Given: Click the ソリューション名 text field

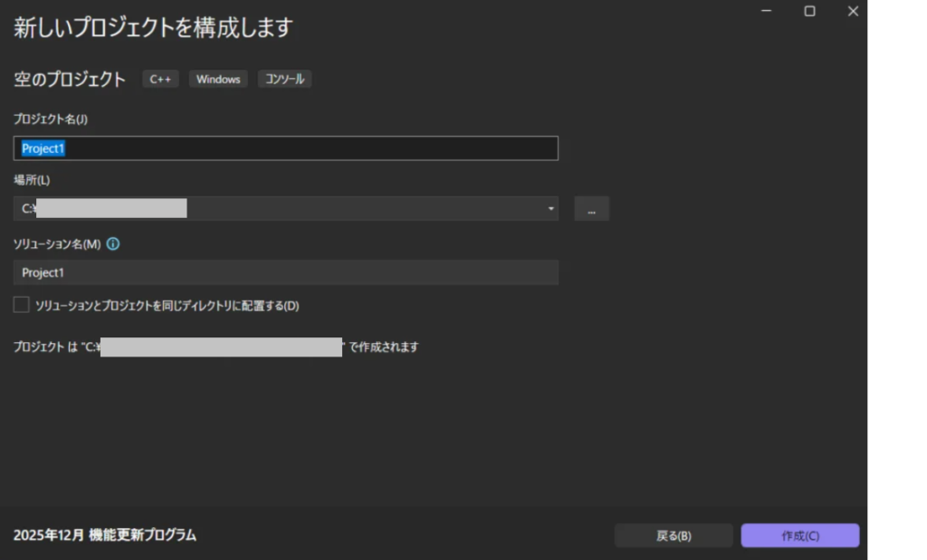Looking at the screenshot, I should (x=286, y=272).
